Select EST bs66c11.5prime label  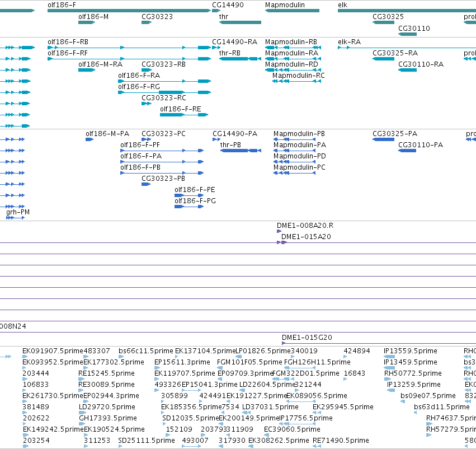click(146, 351)
